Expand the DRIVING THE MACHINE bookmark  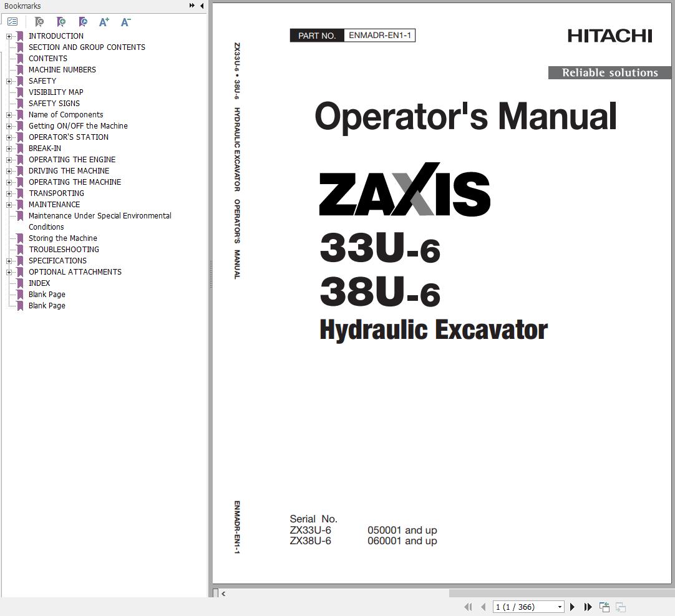(x=9, y=171)
